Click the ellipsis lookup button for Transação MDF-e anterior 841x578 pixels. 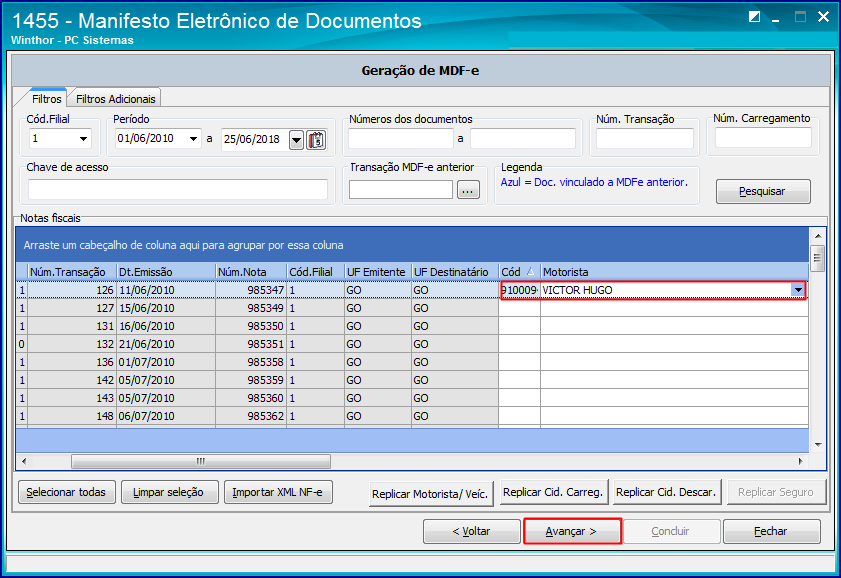468,190
